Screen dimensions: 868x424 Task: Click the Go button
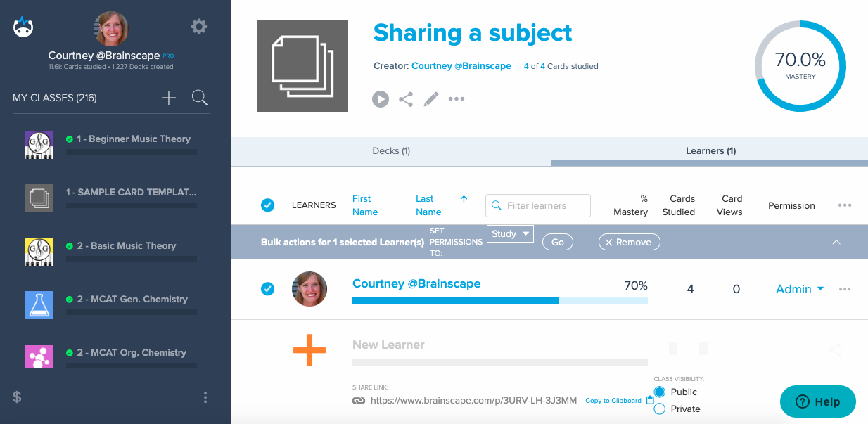pyautogui.click(x=558, y=242)
